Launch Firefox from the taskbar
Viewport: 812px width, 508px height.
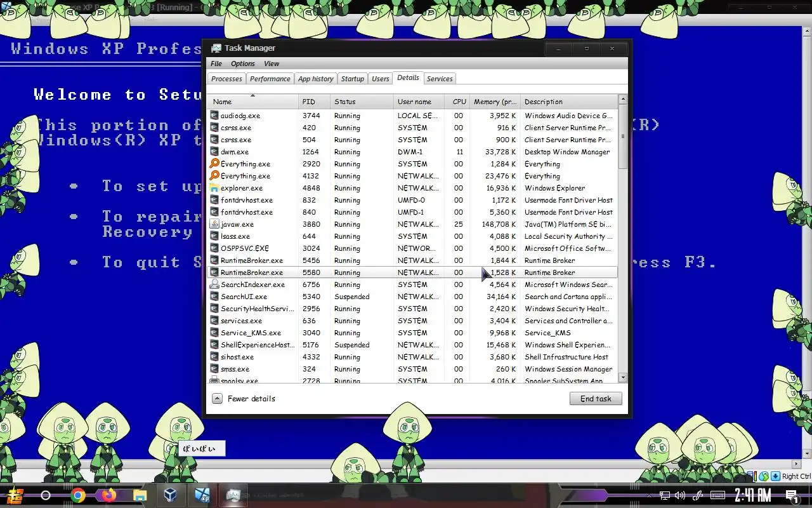click(x=108, y=495)
